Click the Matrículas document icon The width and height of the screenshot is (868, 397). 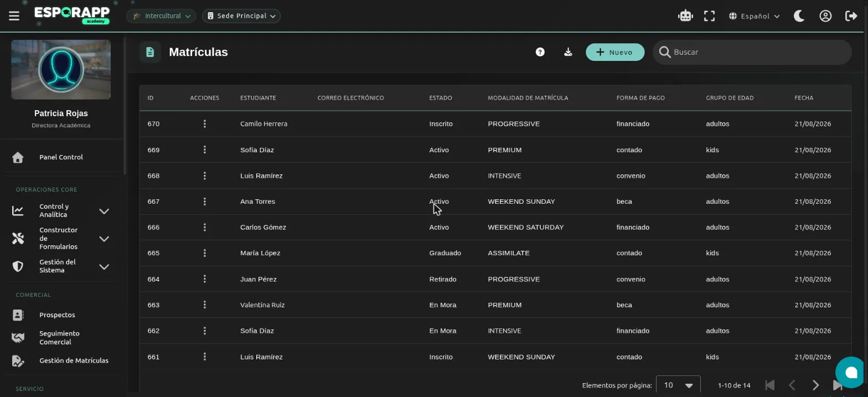pyautogui.click(x=150, y=52)
